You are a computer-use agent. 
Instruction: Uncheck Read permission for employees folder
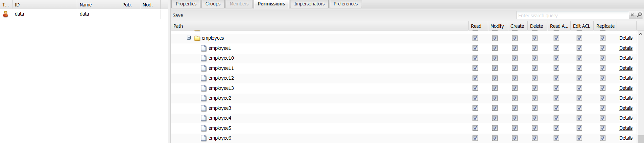click(x=475, y=38)
